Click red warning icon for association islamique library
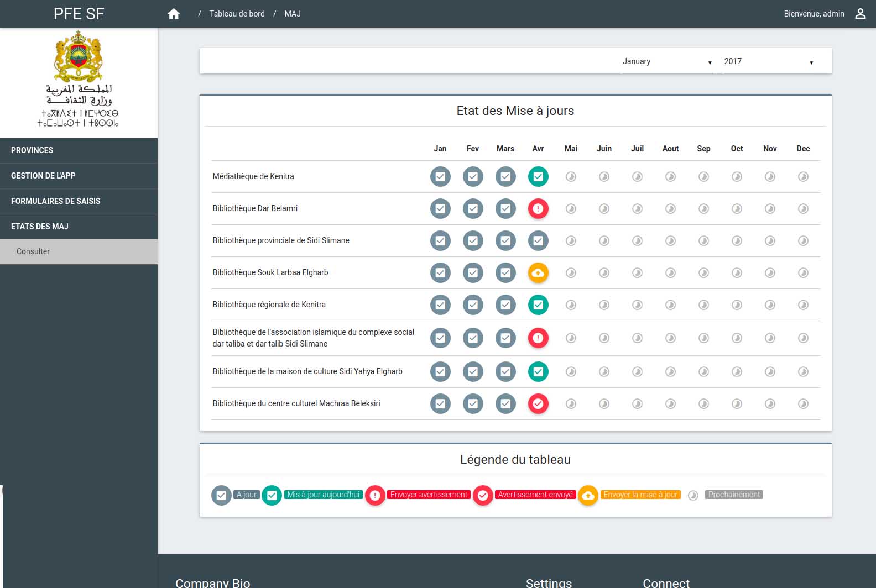This screenshot has width=876, height=588. [538, 338]
